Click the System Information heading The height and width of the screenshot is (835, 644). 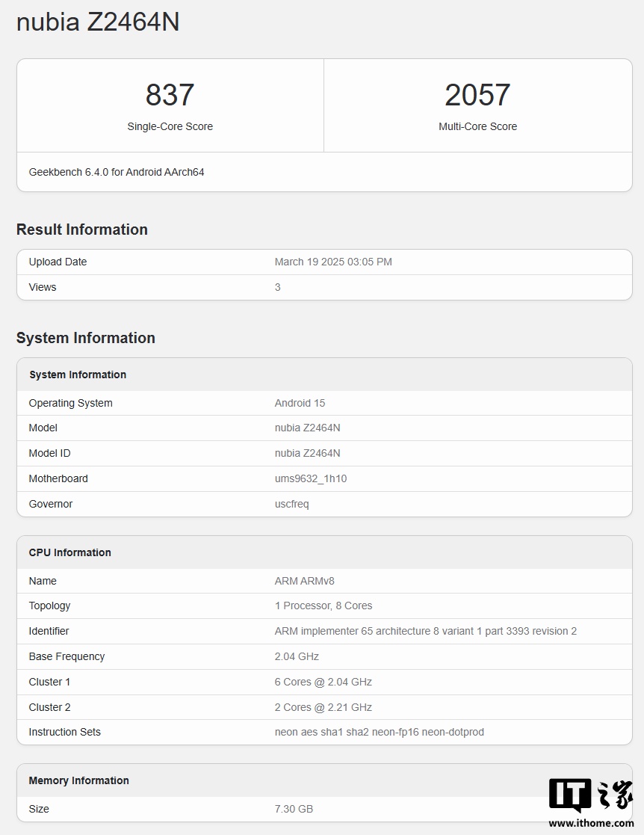tap(86, 338)
